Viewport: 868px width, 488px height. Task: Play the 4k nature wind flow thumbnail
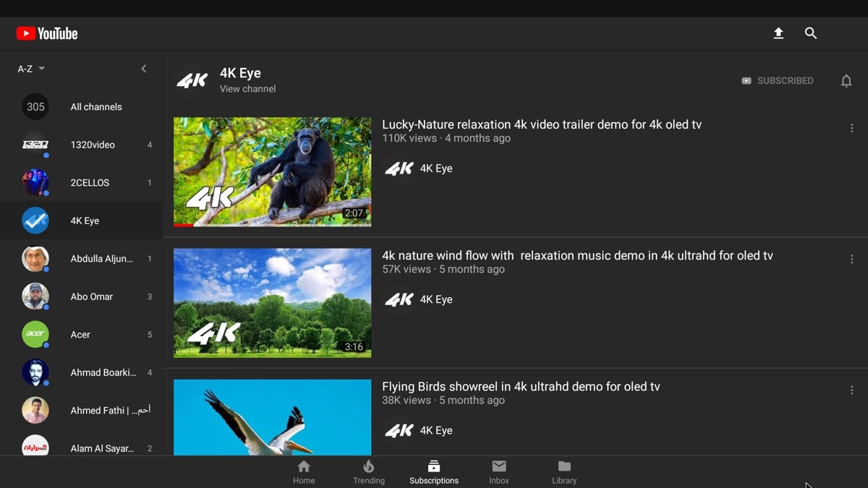pyautogui.click(x=273, y=303)
